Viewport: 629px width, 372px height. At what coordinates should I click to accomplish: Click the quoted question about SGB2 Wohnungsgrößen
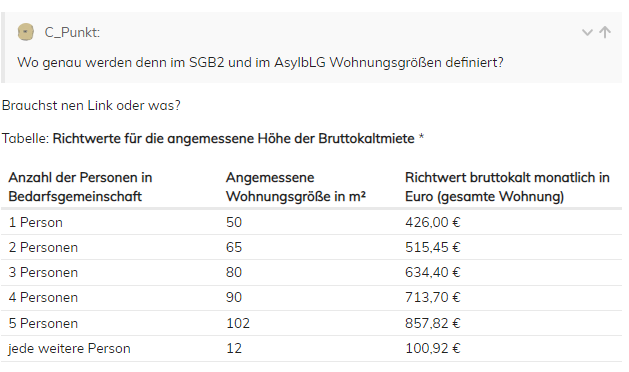(260, 63)
